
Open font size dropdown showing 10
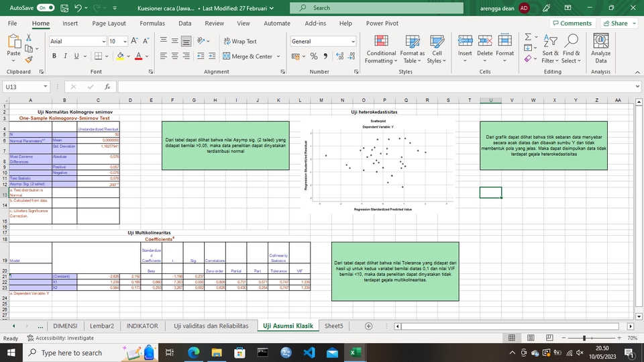click(x=125, y=41)
